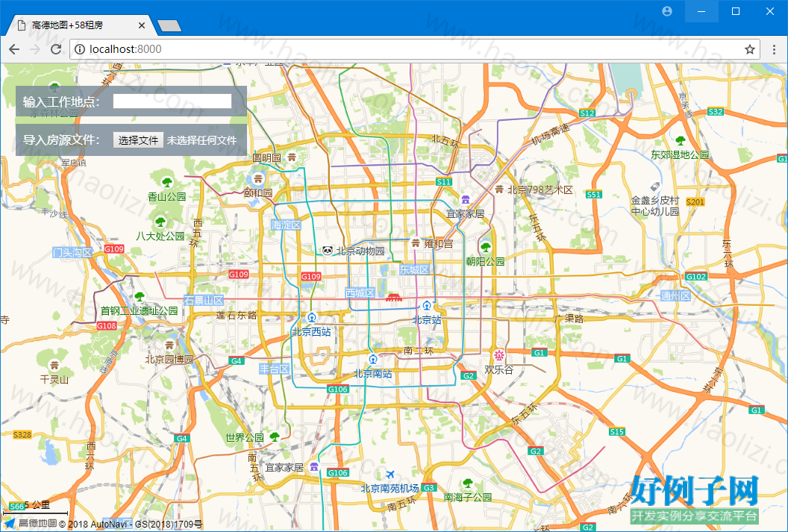This screenshot has width=788, height=532.
Task: Click the 高德地图 logo at bottom left
Action: coord(31,524)
